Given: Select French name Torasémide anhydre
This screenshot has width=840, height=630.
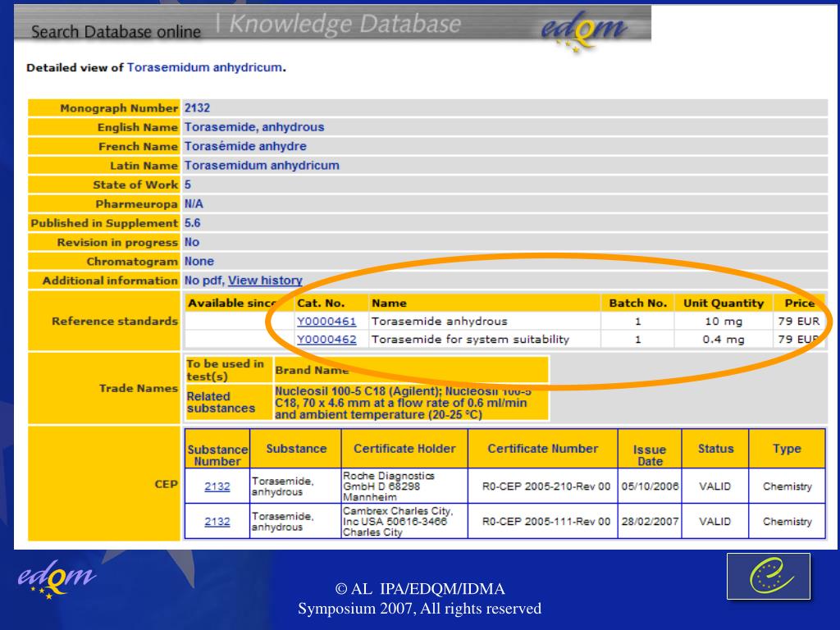Looking at the screenshot, I should tap(245, 146).
